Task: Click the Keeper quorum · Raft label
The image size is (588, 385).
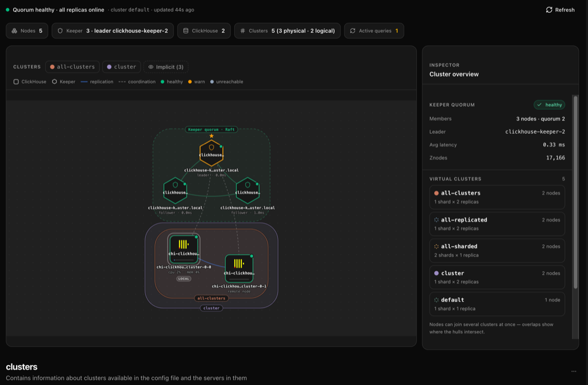Action: tap(211, 129)
